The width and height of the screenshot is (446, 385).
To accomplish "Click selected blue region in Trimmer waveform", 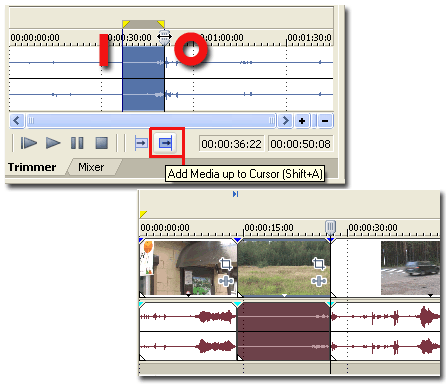I will 143,78.
